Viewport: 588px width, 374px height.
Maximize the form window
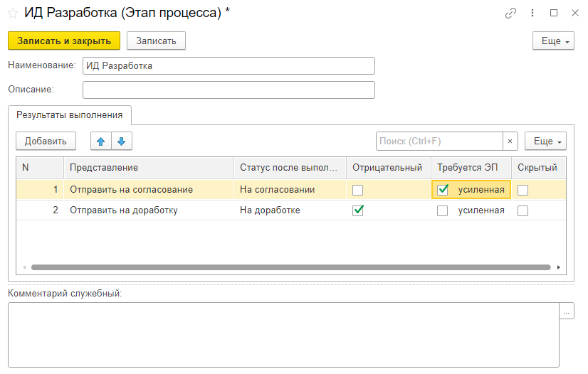[553, 13]
